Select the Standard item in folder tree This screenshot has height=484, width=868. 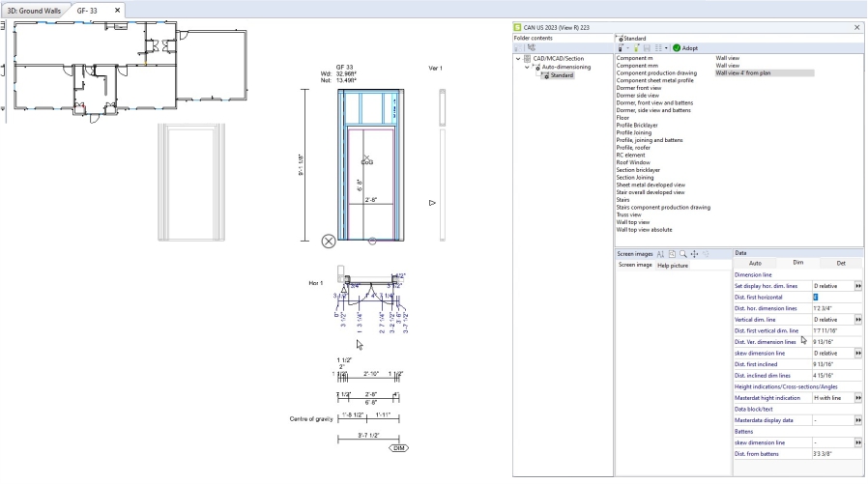point(562,74)
